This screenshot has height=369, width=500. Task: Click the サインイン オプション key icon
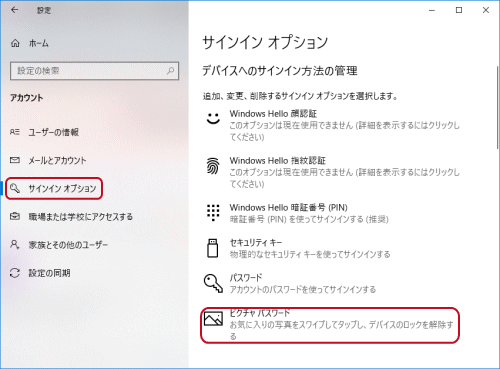(x=15, y=188)
